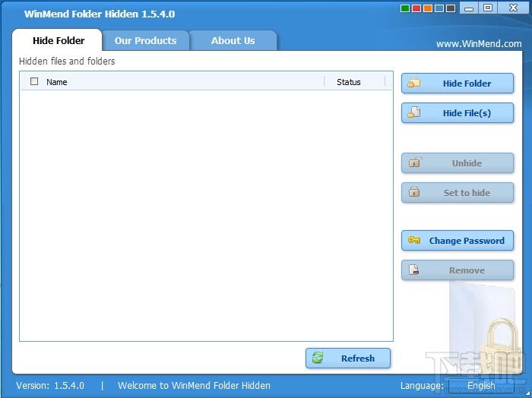Open the About Us tab
Image resolution: width=532 pixels, height=398 pixels.
click(233, 41)
